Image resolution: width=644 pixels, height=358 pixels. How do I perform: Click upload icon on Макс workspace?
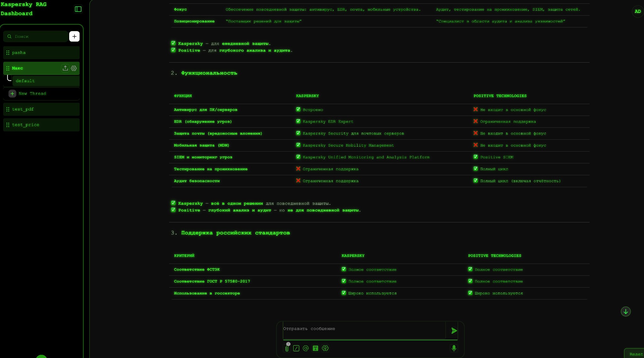(x=65, y=68)
